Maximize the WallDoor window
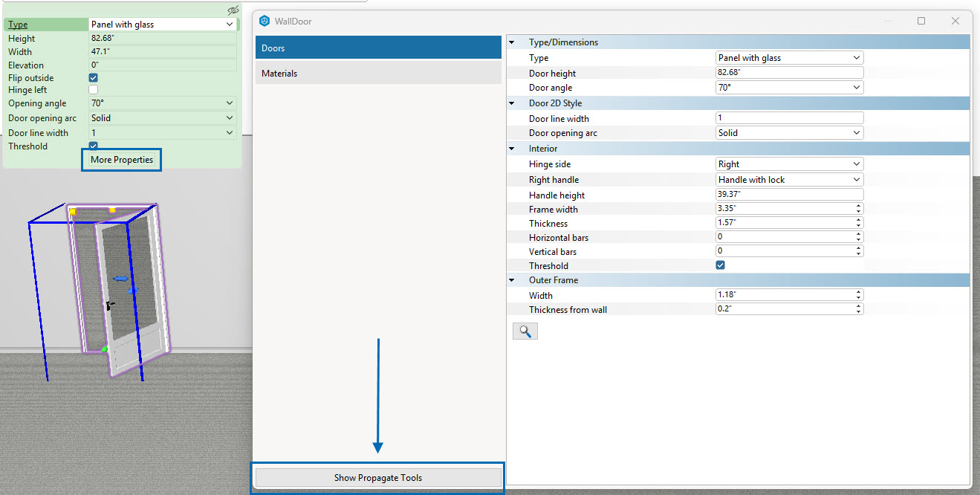Screen dimensions: 980x495 [x=921, y=21]
